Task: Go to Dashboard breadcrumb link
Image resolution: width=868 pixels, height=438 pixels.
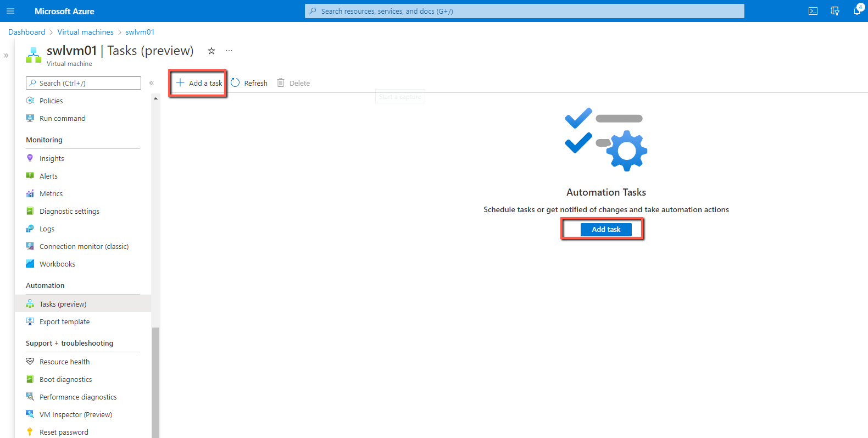Action: pyautogui.click(x=27, y=32)
